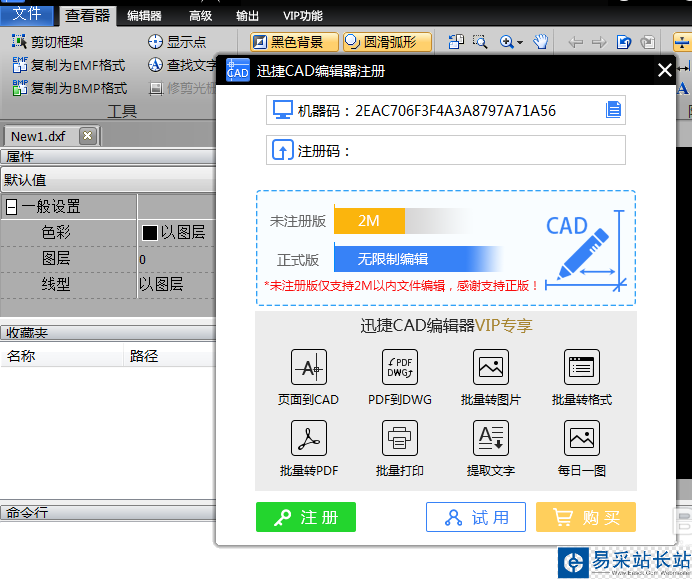Open the 提取文字 feature
This screenshot has height=579, width=692.
point(491,447)
